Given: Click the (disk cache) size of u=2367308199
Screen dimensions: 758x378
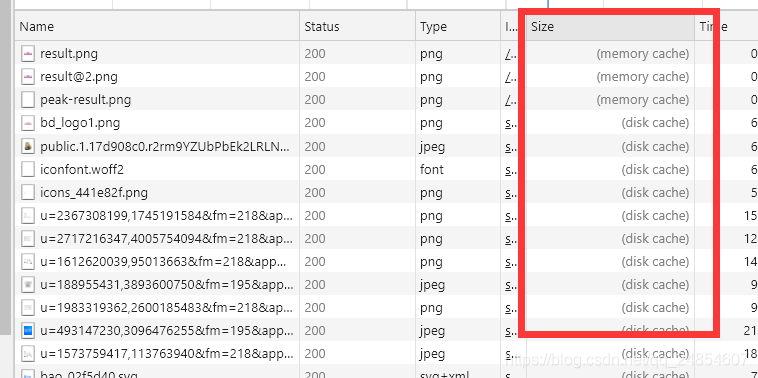Looking at the screenshot, I should coord(655,216).
